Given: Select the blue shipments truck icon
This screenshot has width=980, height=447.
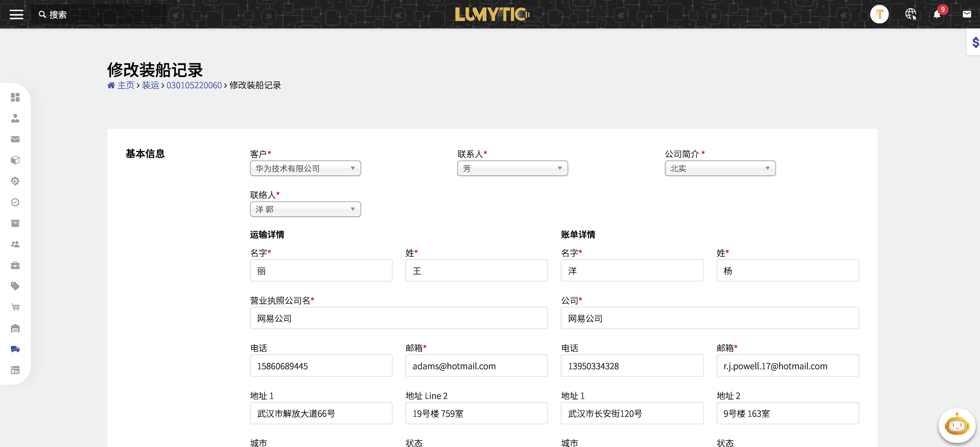Looking at the screenshot, I should (15, 349).
